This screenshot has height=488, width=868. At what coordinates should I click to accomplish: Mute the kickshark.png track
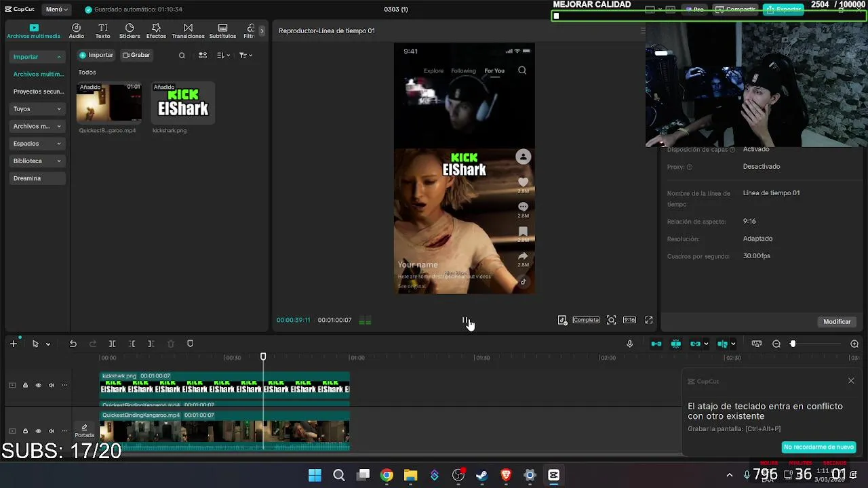pyautogui.click(x=51, y=385)
